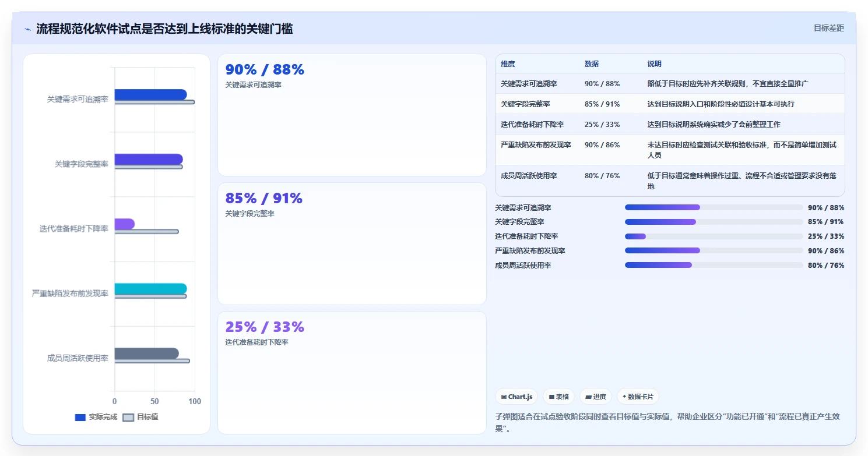Select the Chart.js tag

click(x=516, y=397)
